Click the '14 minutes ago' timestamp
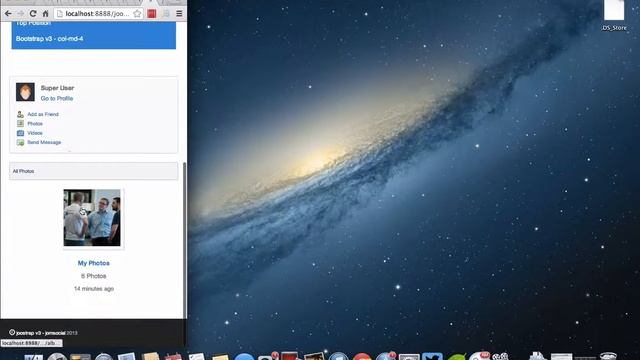The width and height of the screenshot is (640, 360). [93, 289]
